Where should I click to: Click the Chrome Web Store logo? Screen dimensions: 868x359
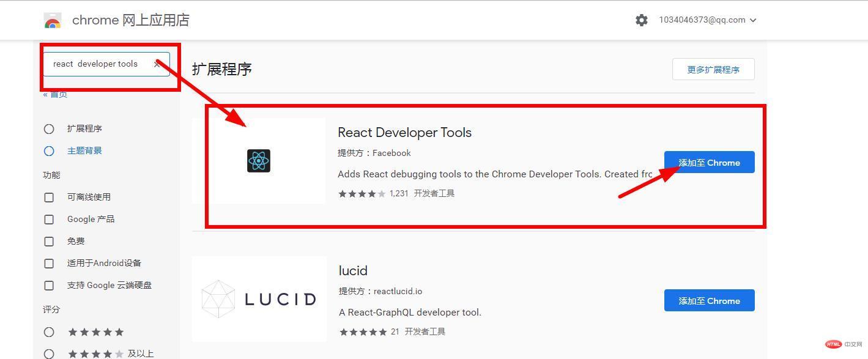[53, 21]
